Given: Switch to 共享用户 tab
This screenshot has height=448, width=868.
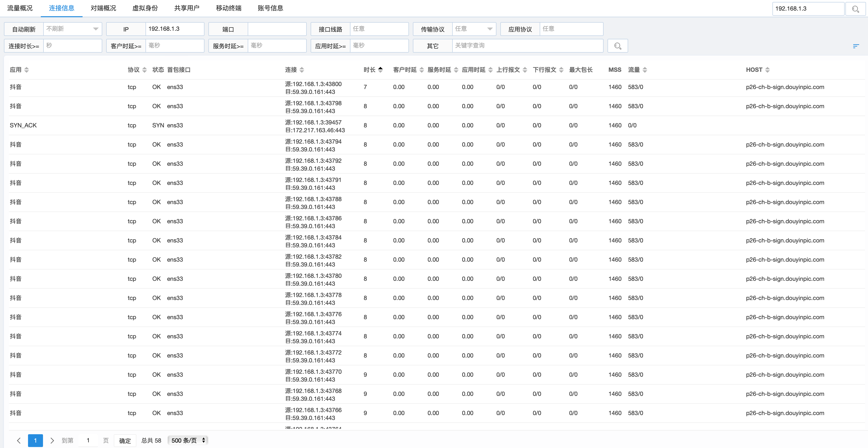Looking at the screenshot, I should tap(187, 8).
